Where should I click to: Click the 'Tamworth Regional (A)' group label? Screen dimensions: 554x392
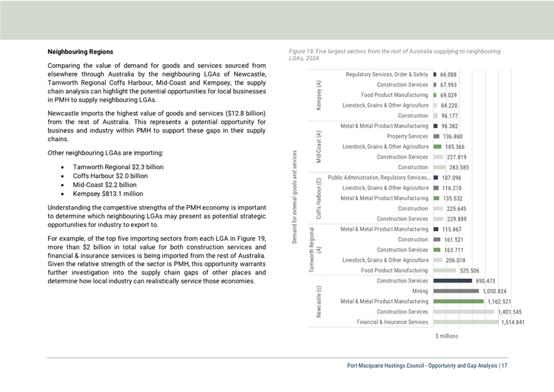315,250
